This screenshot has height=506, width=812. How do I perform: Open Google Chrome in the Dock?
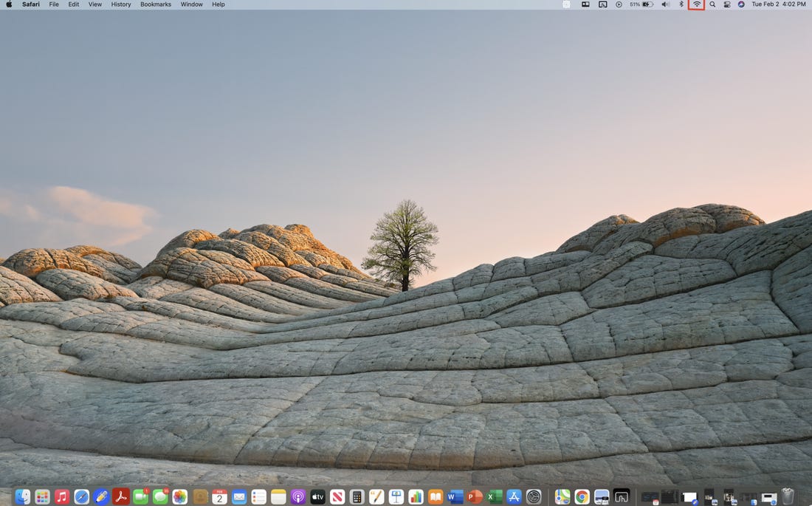pyautogui.click(x=582, y=496)
